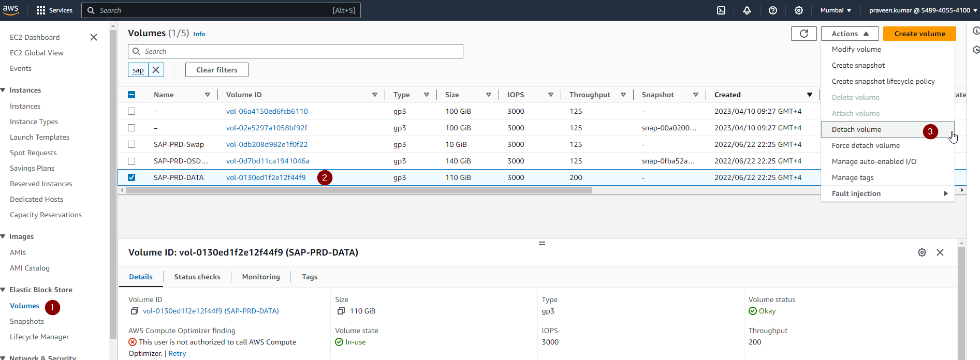Select Detach volume menu item
Viewport: 980px width, 360px height.
tap(888, 129)
